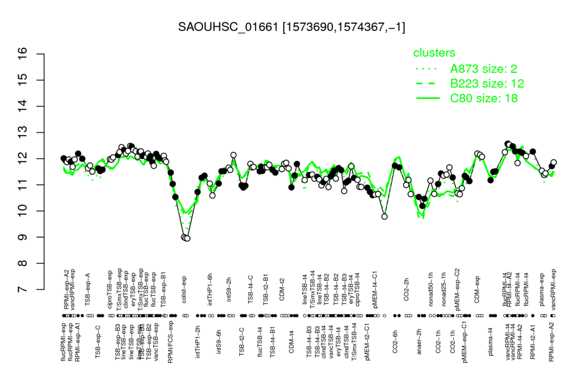Click the 'CDM-exp' x-axis label
Image resolution: width=588 pixels, height=368 pixels.
(x=477, y=290)
